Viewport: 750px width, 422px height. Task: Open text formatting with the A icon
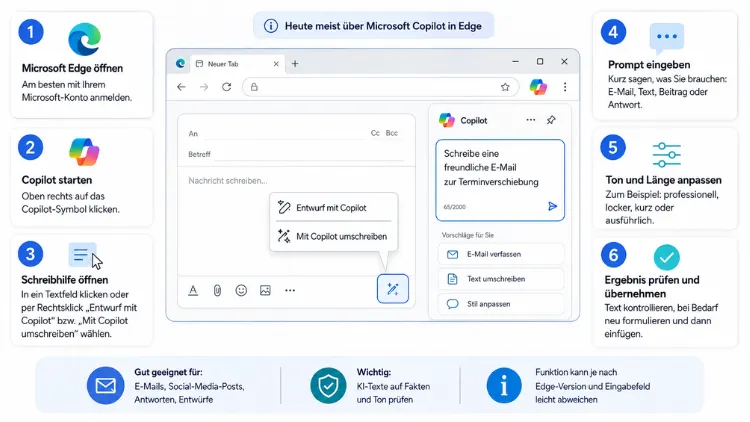click(193, 290)
